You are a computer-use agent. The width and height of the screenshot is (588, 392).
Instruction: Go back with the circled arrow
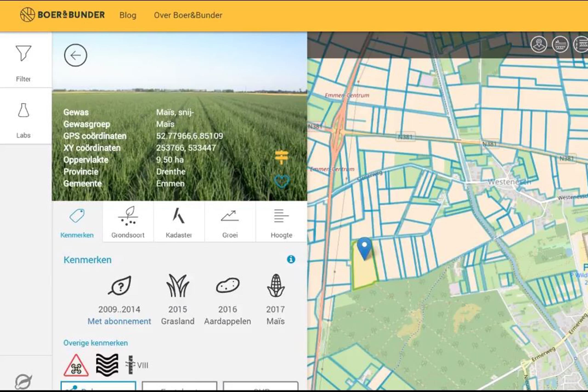pyautogui.click(x=76, y=55)
